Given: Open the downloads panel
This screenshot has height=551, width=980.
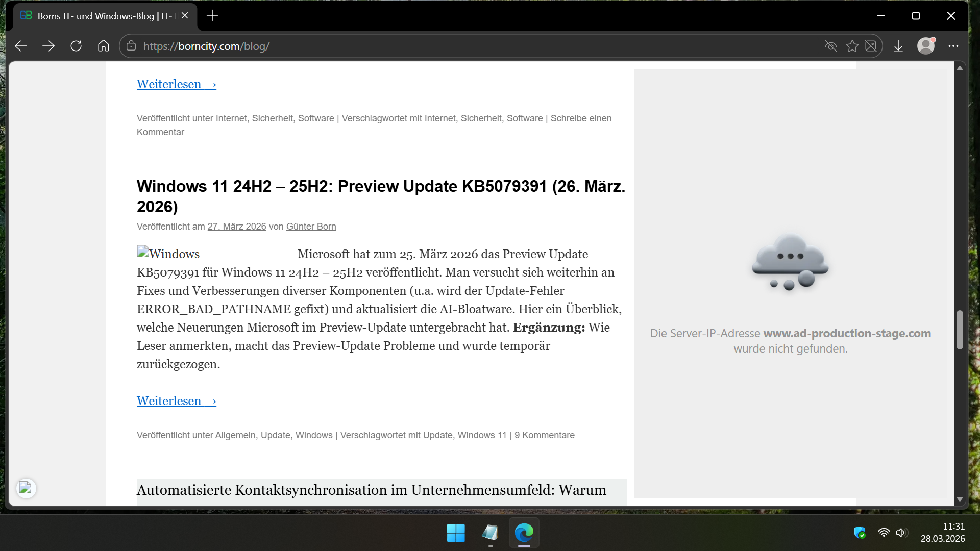Looking at the screenshot, I should (898, 46).
